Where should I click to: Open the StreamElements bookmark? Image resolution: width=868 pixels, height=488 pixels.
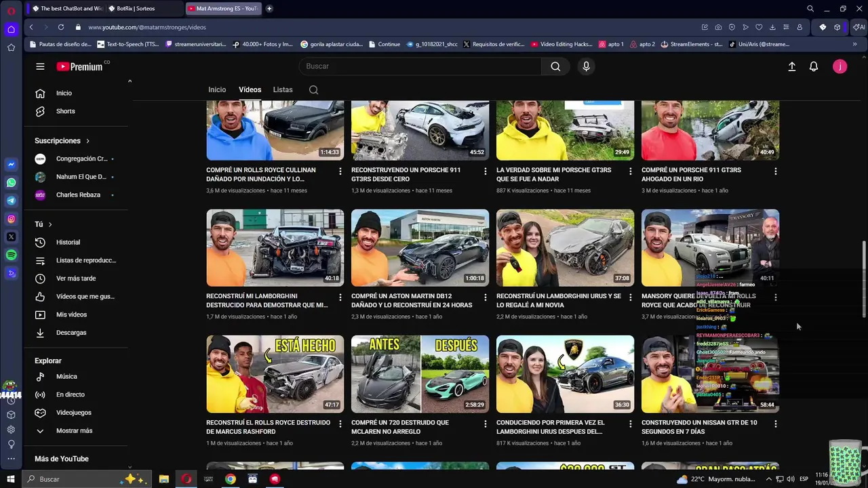coord(690,44)
